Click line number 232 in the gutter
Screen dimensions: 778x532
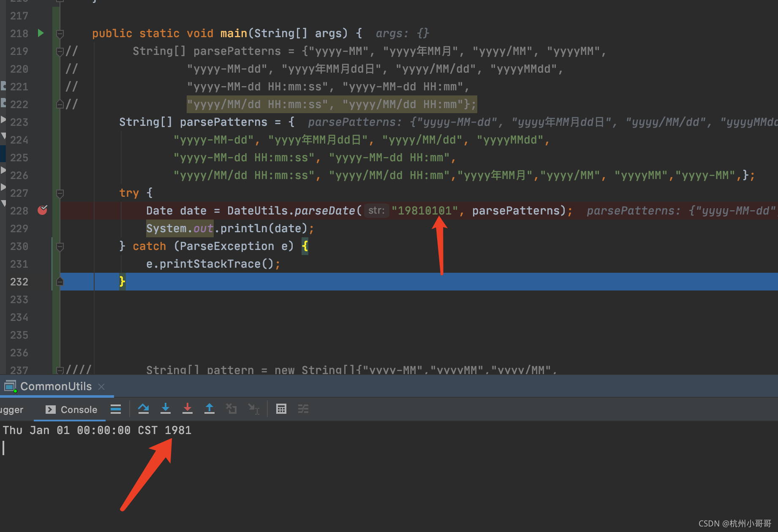click(19, 282)
